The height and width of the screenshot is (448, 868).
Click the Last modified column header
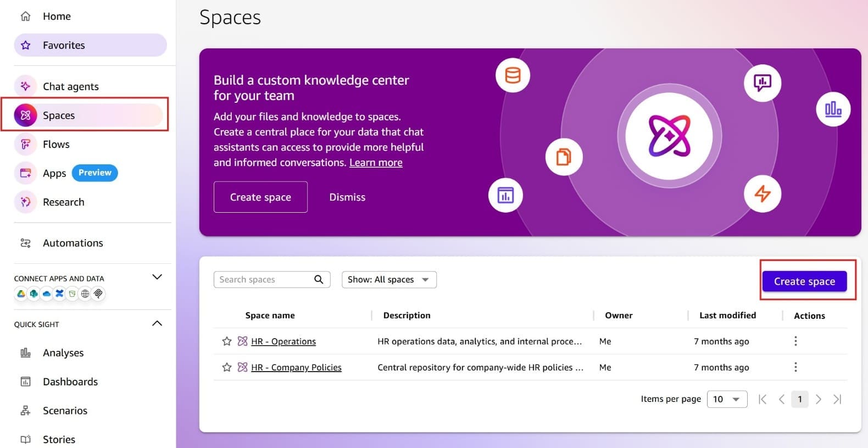[727, 316]
